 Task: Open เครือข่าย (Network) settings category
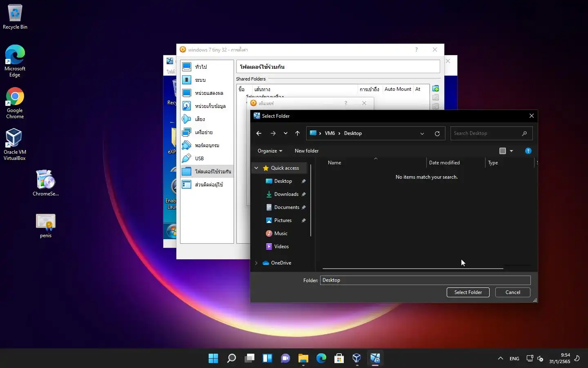(207, 132)
